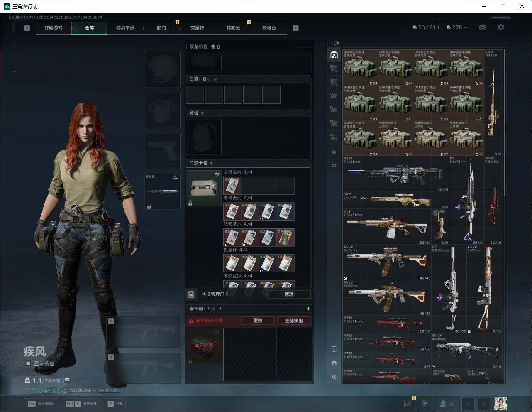
Task: Click the sort icon at warehouse bottom-left
Action: click(334, 377)
